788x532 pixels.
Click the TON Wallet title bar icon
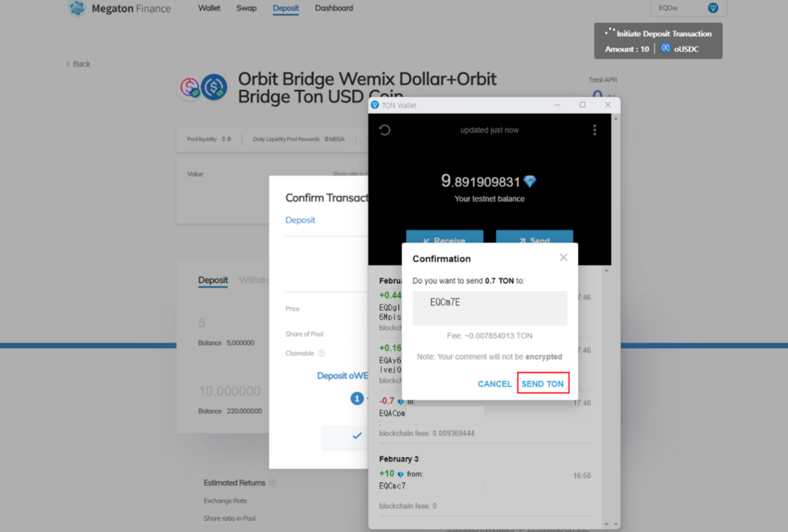pos(375,105)
